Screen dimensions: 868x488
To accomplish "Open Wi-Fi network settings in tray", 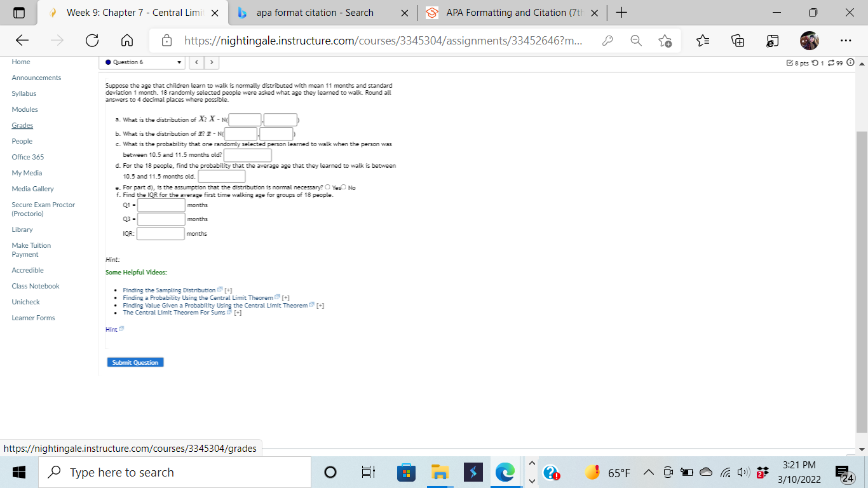I will pyautogui.click(x=724, y=473).
